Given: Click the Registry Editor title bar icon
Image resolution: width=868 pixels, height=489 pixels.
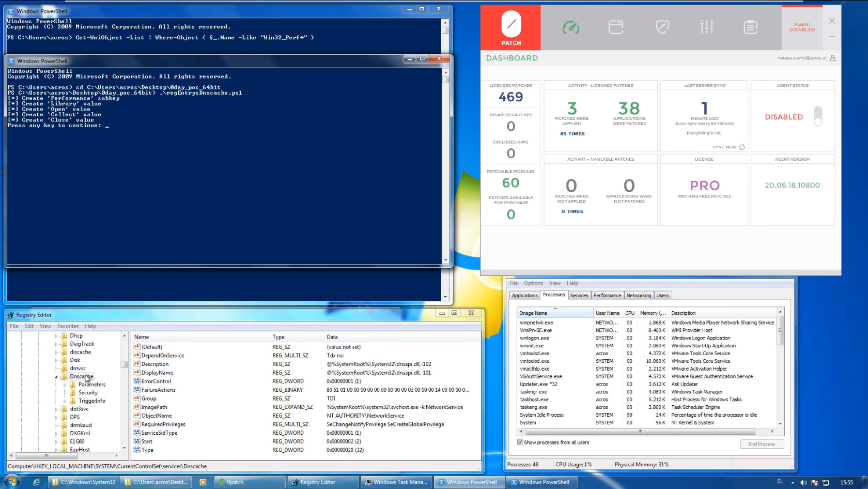Looking at the screenshot, I should [10, 315].
